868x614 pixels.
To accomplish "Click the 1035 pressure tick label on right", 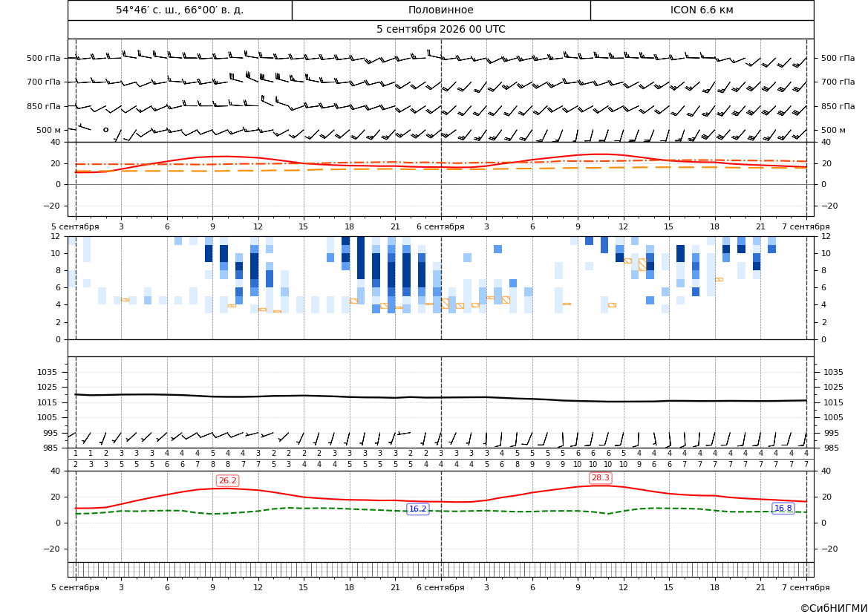I will click(834, 372).
